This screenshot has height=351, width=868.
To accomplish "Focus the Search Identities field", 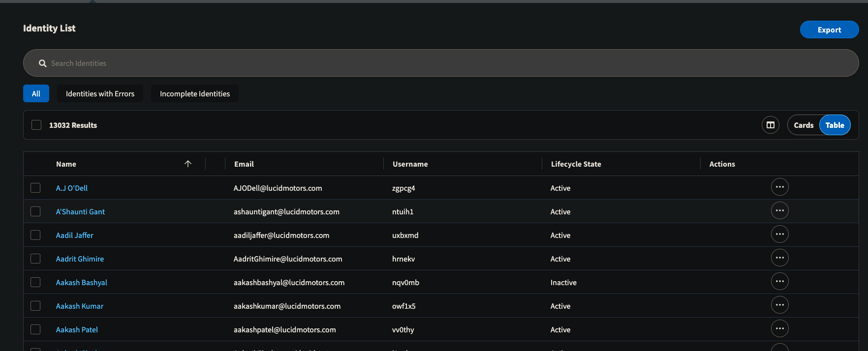I will (441, 63).
